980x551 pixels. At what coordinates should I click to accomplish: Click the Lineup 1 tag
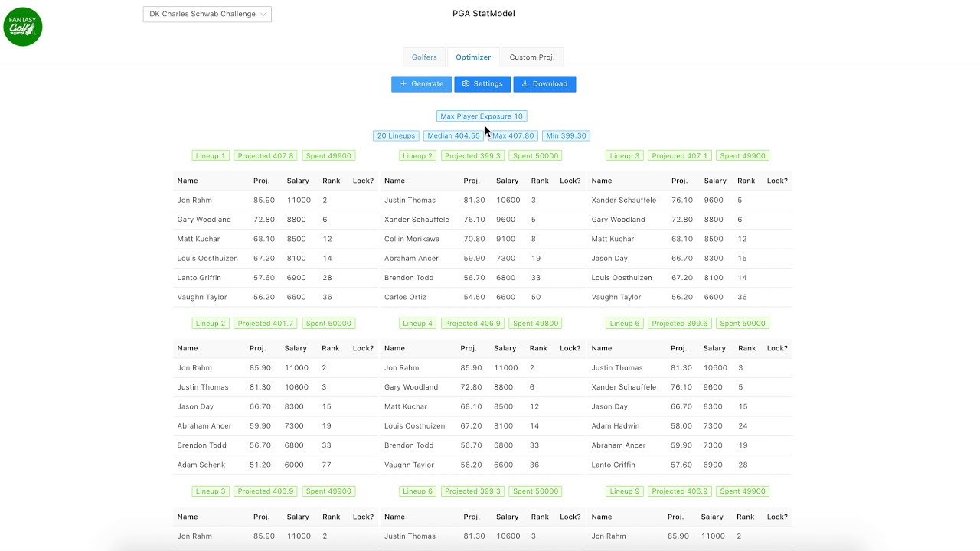click(x=211, y=155)
